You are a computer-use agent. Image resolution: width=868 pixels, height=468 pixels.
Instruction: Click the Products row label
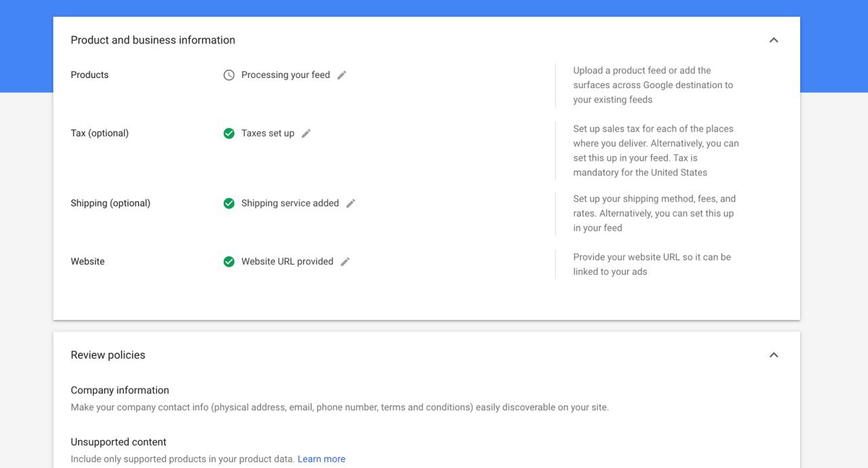pyautogui.click(x=90, y=75)
